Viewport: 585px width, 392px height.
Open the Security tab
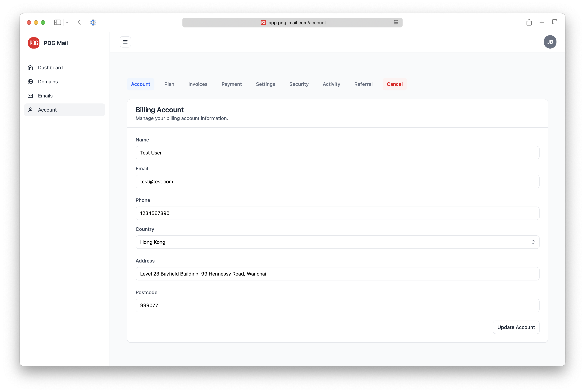[299, 84]
